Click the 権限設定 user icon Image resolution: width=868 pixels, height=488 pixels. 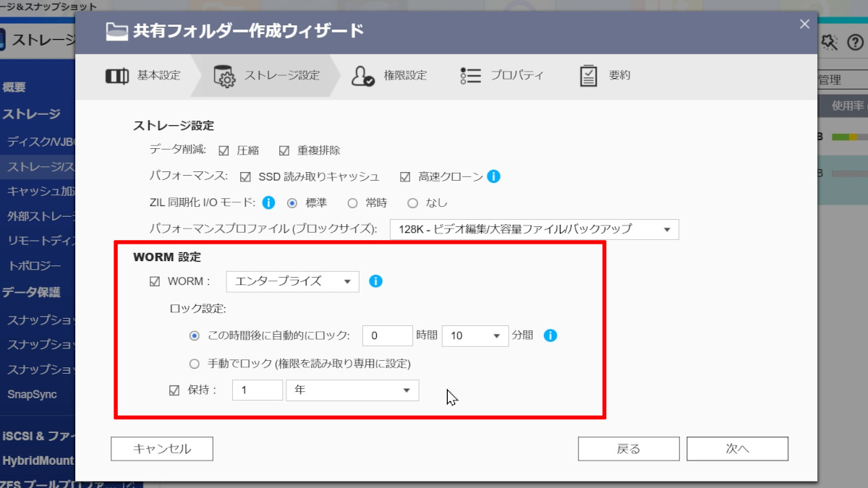click(362, 76)
